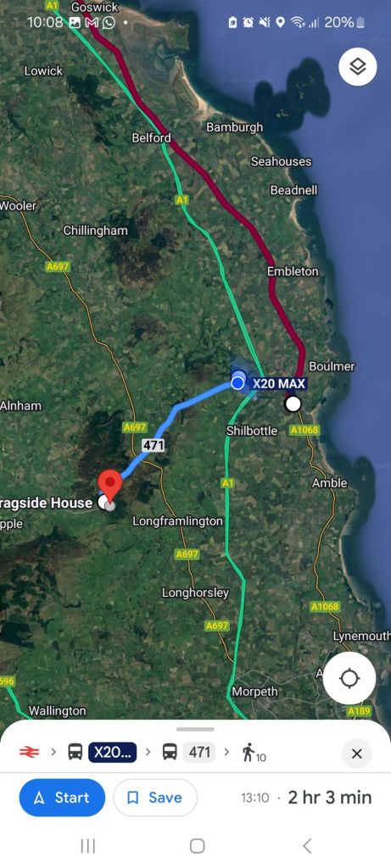Tap the 471 route badge on map

[154, 444]
